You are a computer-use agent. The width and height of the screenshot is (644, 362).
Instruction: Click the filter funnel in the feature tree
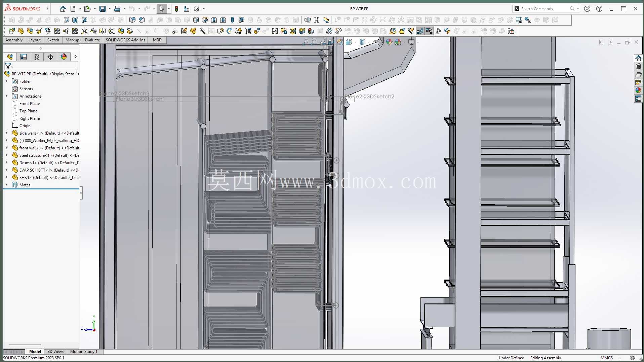click(9, 66)
